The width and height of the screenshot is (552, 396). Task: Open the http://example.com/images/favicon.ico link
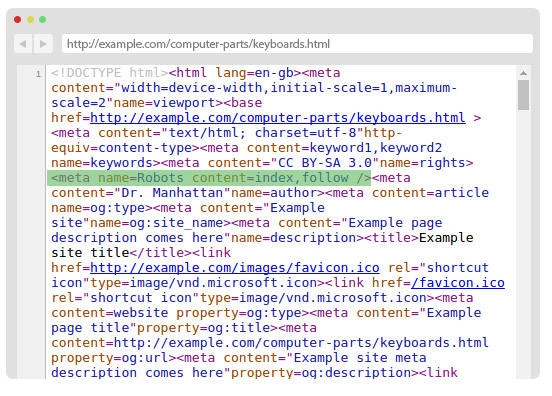point(235,268)
